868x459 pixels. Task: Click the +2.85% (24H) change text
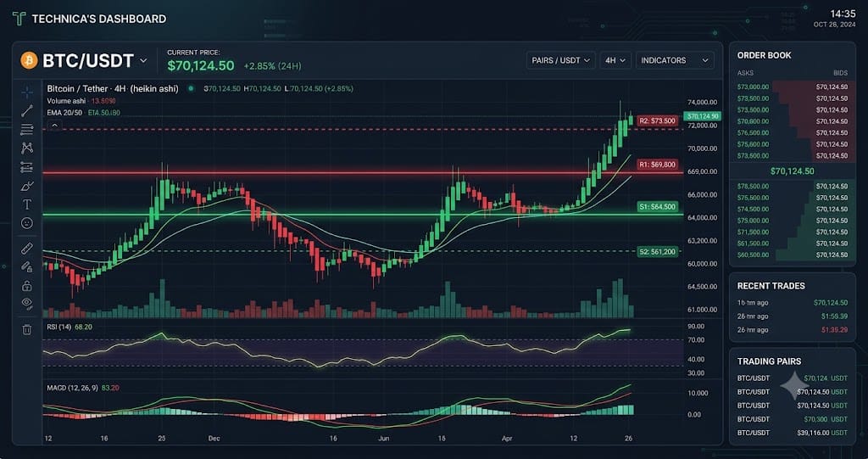[x=272, y=66]
